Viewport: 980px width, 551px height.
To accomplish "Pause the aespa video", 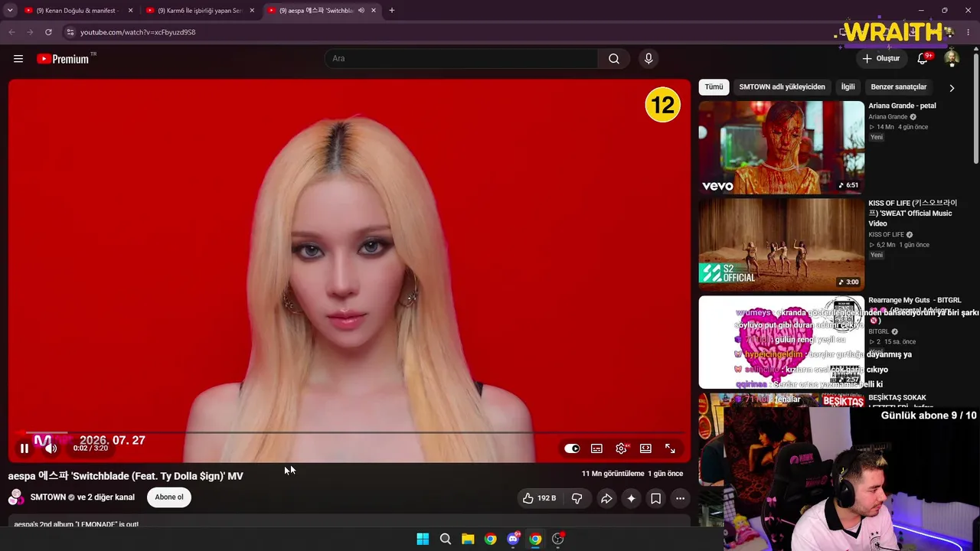I will point(24,448).
